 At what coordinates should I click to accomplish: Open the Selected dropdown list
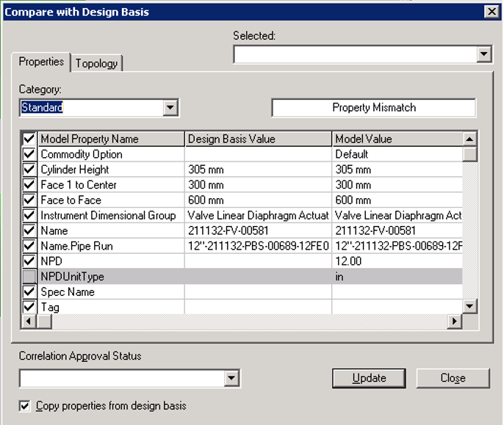point(483,54)
